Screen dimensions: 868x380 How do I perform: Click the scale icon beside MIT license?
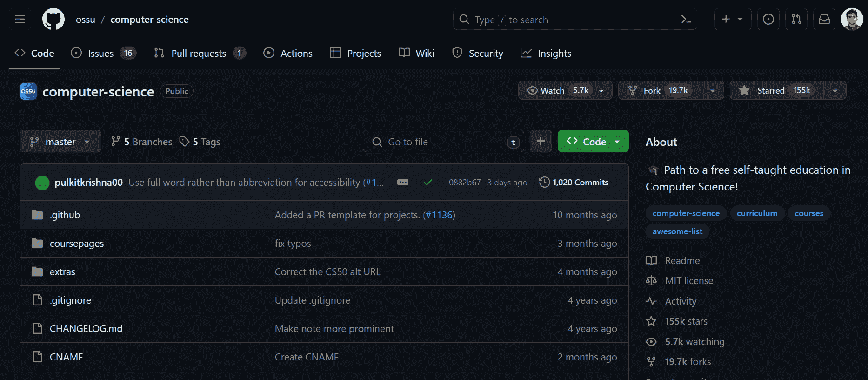651,281
